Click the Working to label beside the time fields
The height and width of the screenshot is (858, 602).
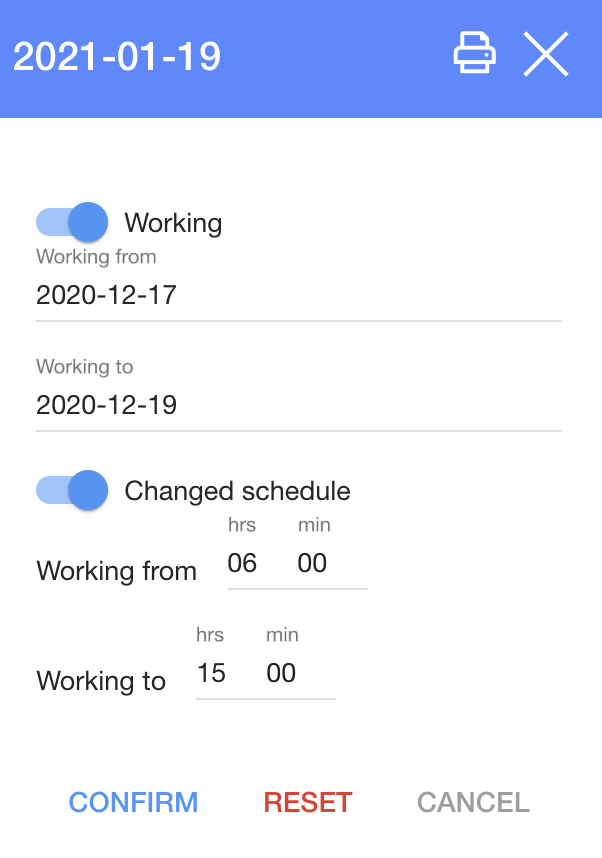click(x=101, y=682)
